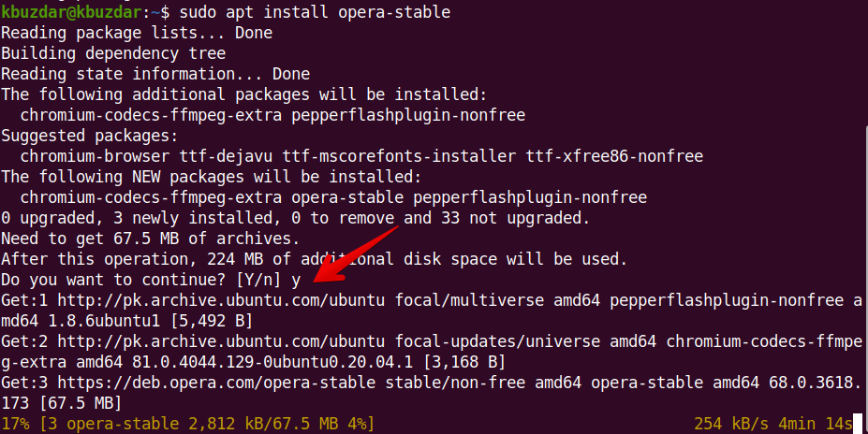This screenshot has width=868, height=434.
Task: Click the red arrow annotation
Action: (x=356, y=254)
